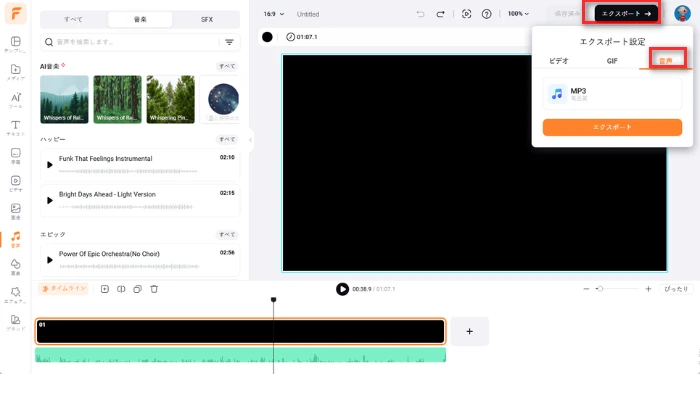Preview Funk That Feelings Instrumental track
This screenshot has width=700, height=400.
[50, 165]
